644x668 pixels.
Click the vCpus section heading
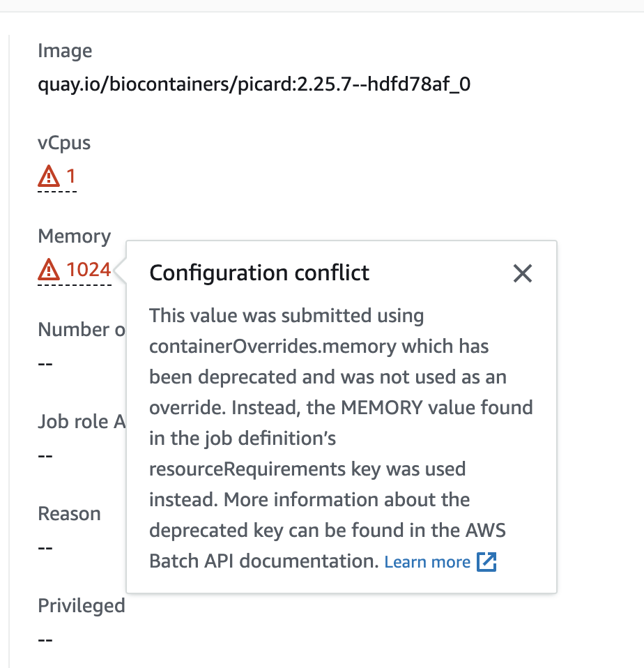63,142
